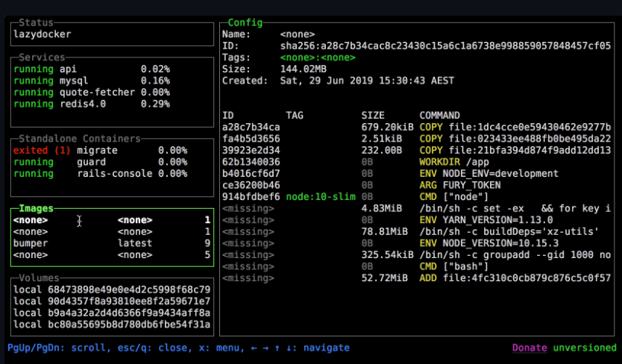
Task: Click the mysql 0.16% CPU value
Action: pos(155,81)
